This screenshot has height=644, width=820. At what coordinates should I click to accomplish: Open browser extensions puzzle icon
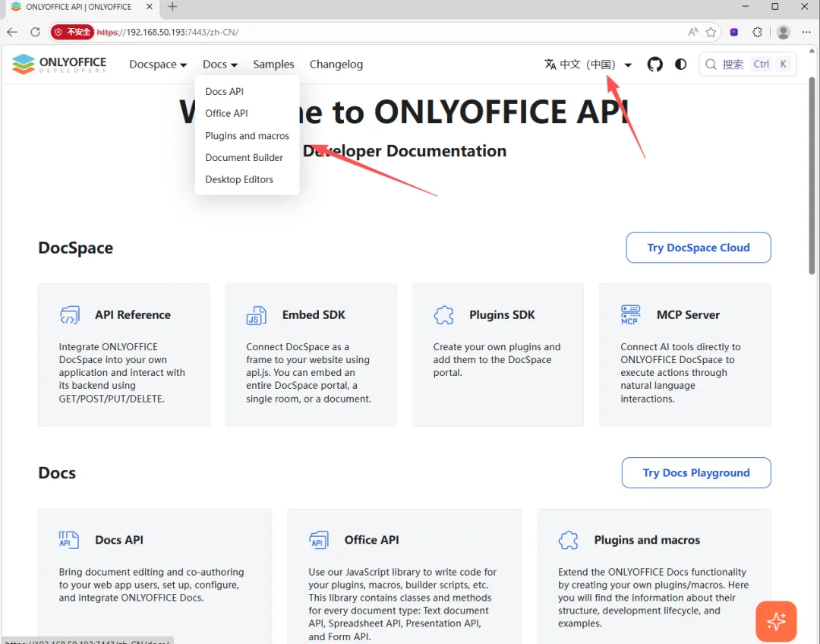757,32
